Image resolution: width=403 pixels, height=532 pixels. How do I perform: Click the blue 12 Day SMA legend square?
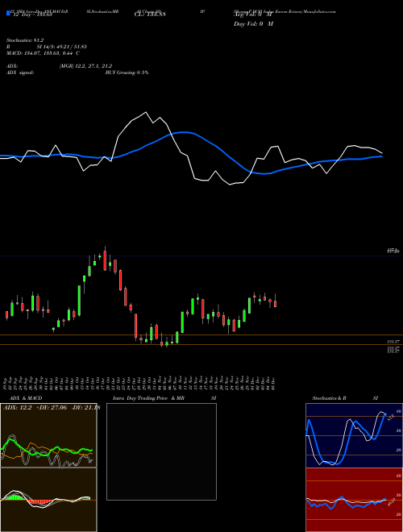pyautogui.click(x=8, y=13)
